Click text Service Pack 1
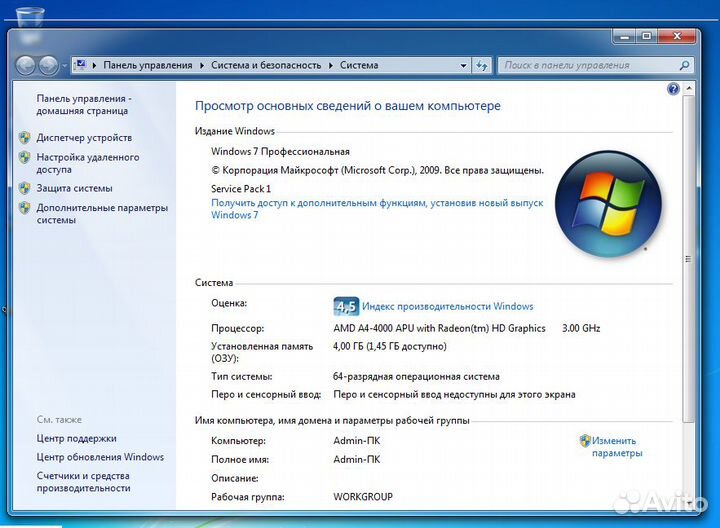 pyautogui.click(x=241, y=189)
